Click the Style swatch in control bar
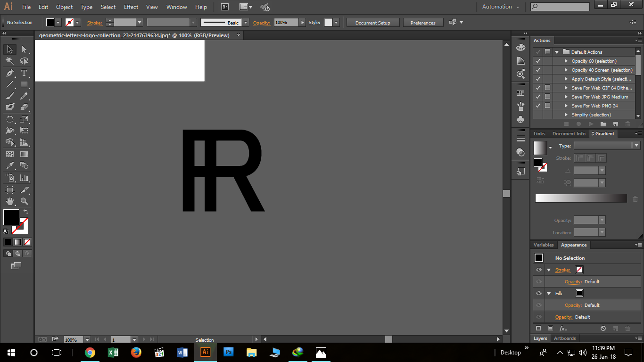The width and height of the screenshot is (644, 362). click(328, 23)
